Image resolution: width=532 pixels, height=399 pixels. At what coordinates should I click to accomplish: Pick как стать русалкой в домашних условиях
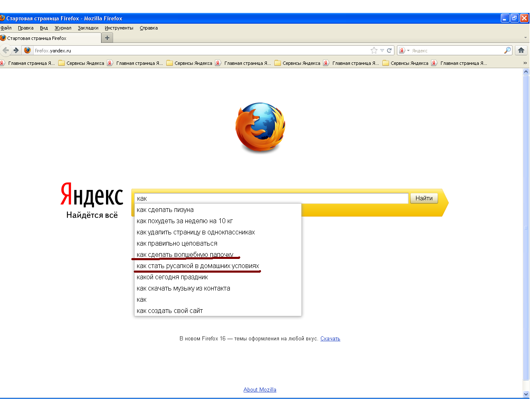click(218, 266)
